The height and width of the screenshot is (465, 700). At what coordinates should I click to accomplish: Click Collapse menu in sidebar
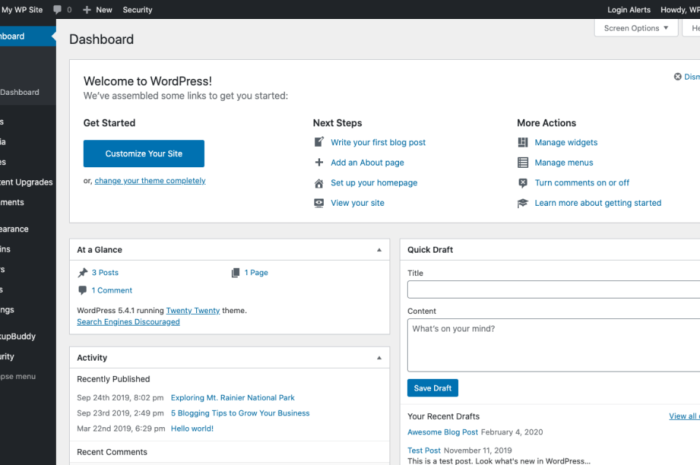pos(18,377)
